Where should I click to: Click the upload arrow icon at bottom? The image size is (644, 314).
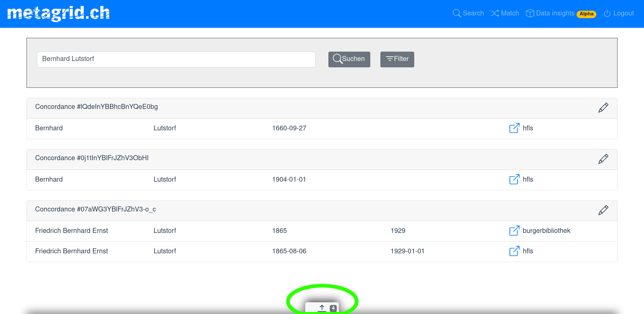tap(322, 308)
